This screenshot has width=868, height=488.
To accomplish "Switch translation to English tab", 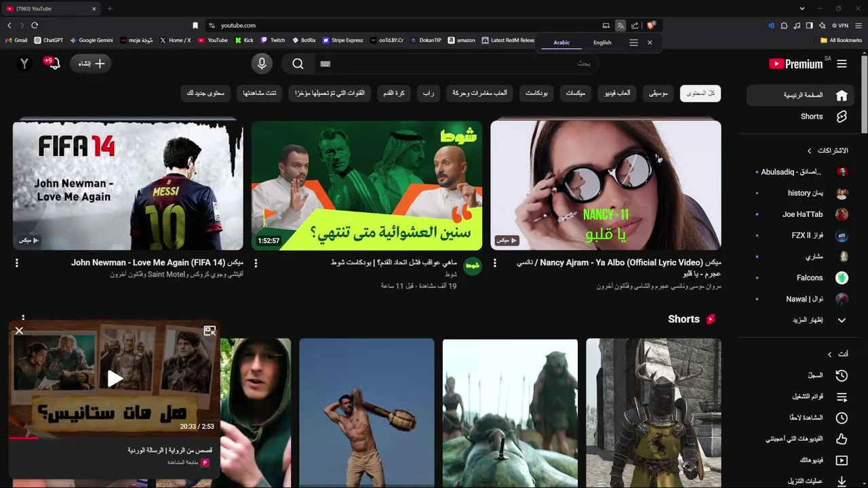I will [x=602, y=43].
